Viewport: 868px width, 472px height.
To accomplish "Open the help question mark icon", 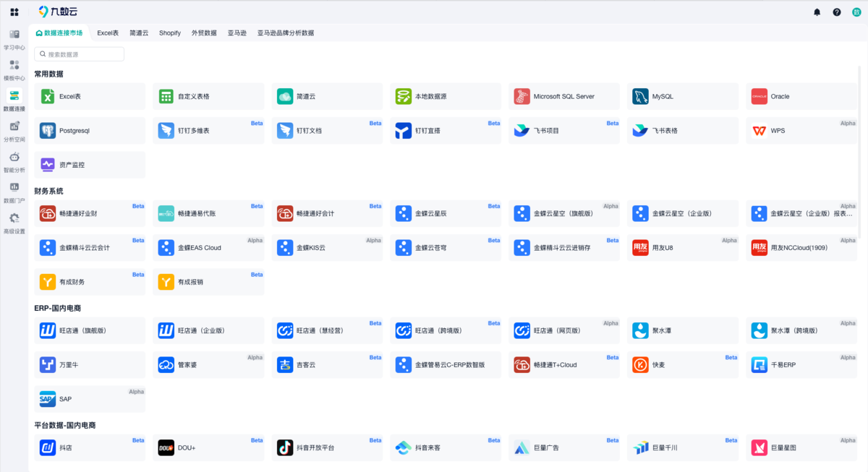I will pyautogui.click(x=837, y=12).
